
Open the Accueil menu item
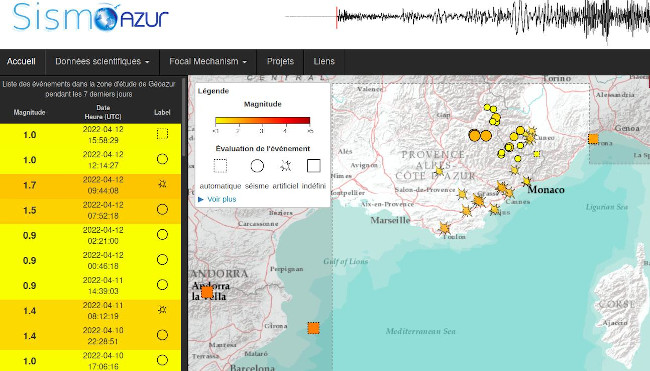pos(22,62)
